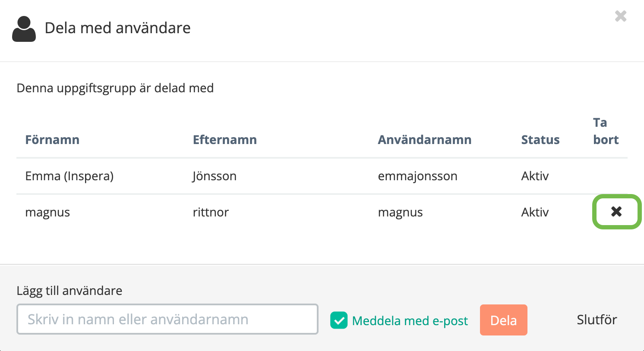Click the Efternamn column header
Viewport: 644px width, 351px height.
click(x=225, y=140)
